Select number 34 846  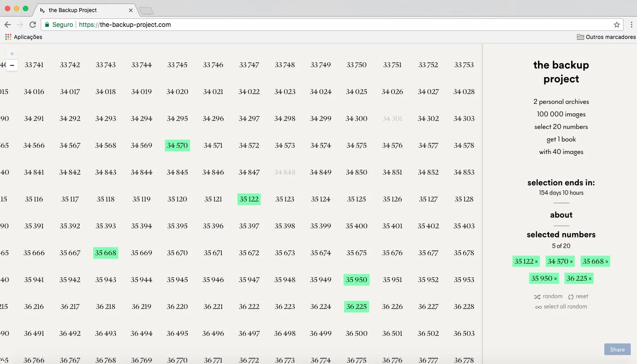click(213, 172)
